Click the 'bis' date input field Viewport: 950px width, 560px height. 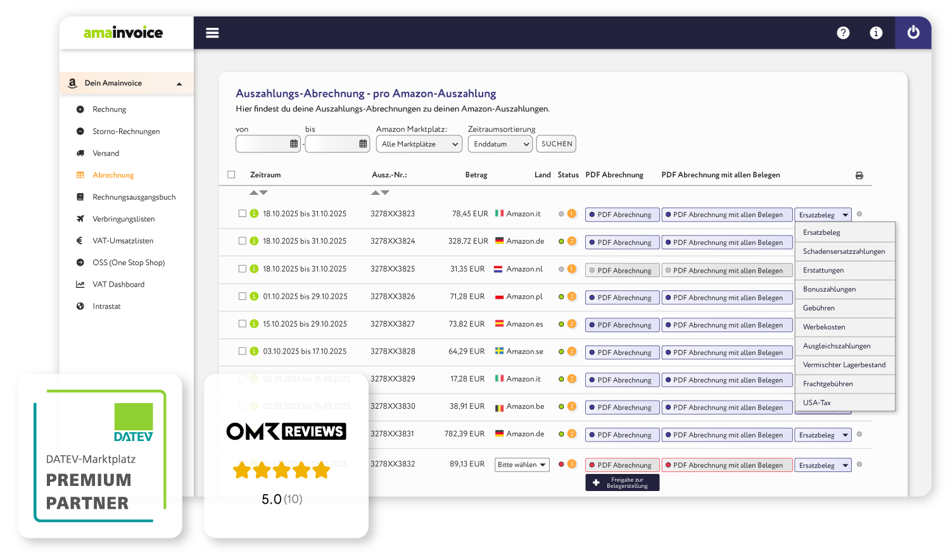[338, 144]
